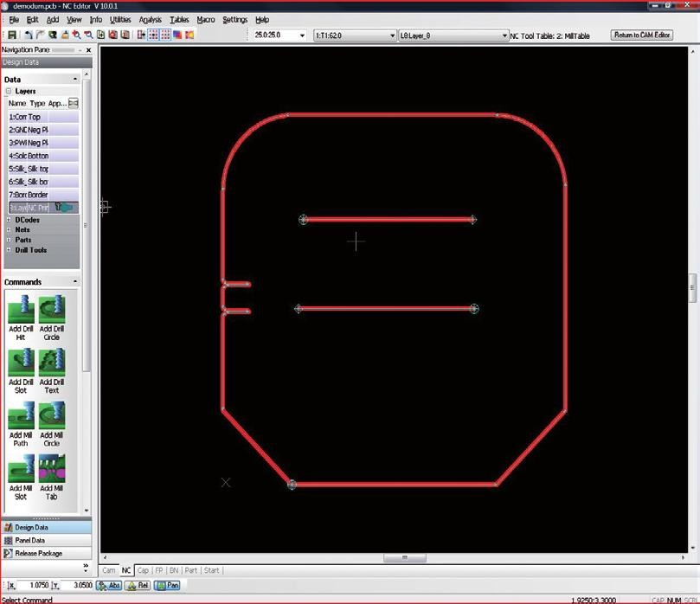This screenshot has width=700, height=604.
Task: Open the 25.0:25.0 grid dropdown
Action: (x=302, y=35)
